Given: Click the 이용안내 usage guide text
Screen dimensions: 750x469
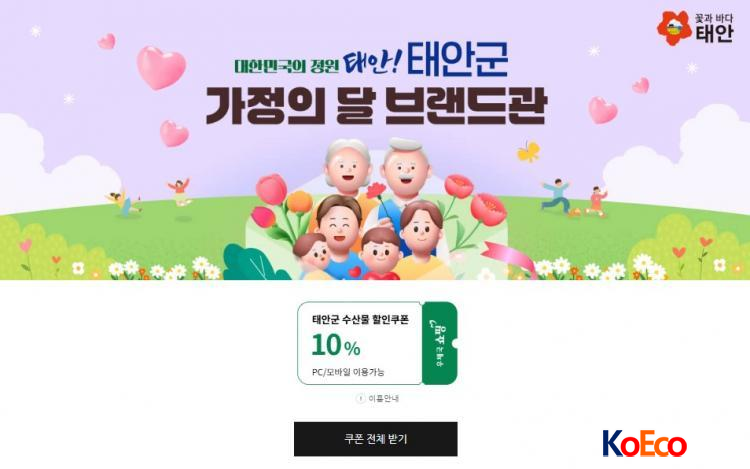Looking at the screenshot, I should [384, 398].
